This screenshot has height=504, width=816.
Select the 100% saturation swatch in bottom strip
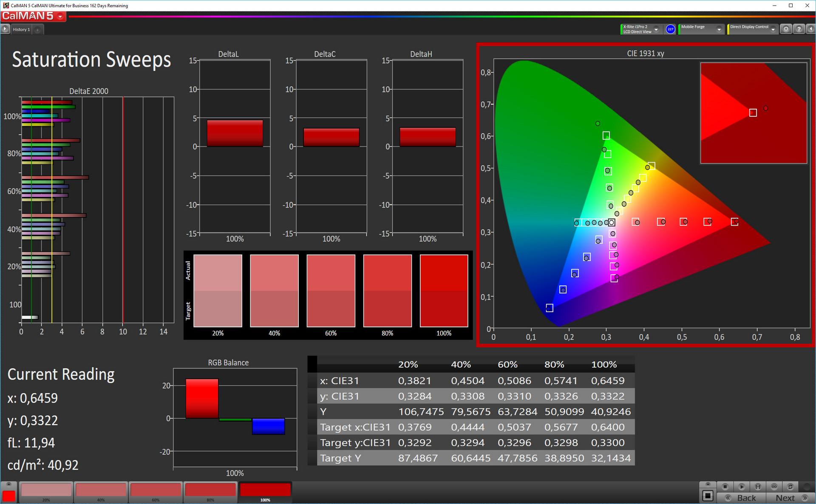(x=265, y=492)
